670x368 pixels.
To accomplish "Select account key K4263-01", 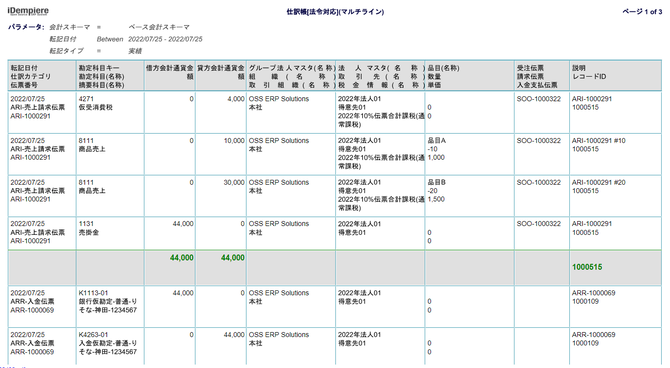I will click(x=94, y=335).
